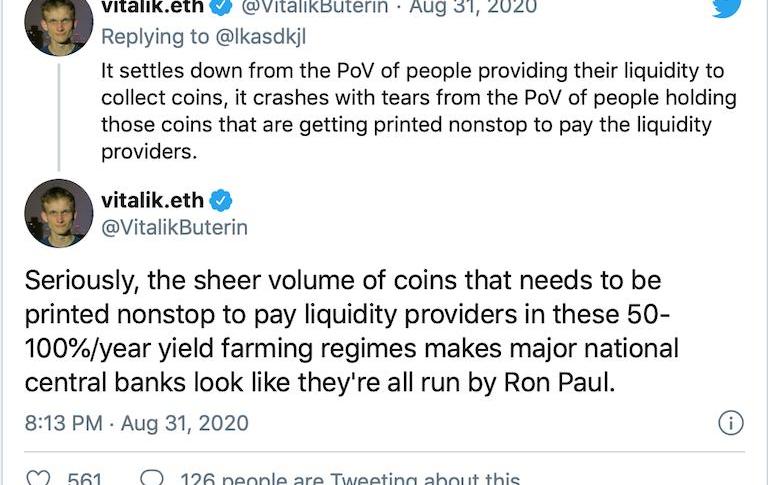Click the 561 likes count
The image size is (768, 485).
click(85, 478)
